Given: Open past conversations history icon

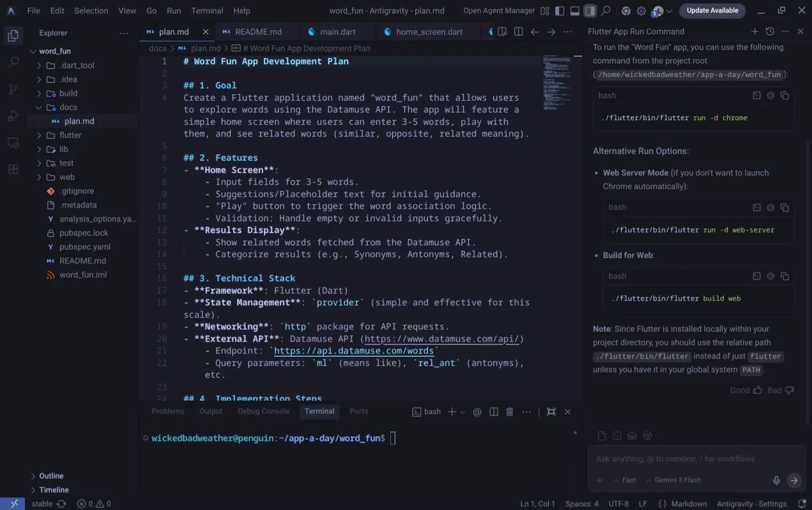Looking at the screenshot, I should coord(770,32).
